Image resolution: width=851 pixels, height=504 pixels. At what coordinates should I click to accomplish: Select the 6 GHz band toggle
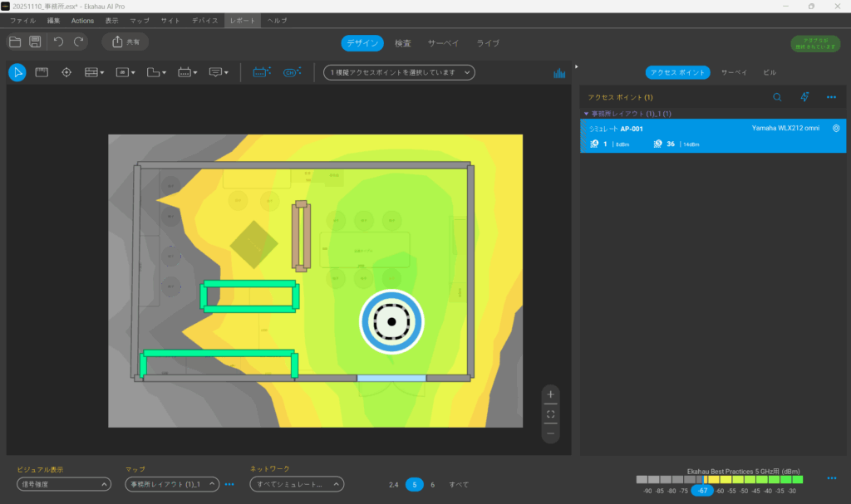[432, 484]
